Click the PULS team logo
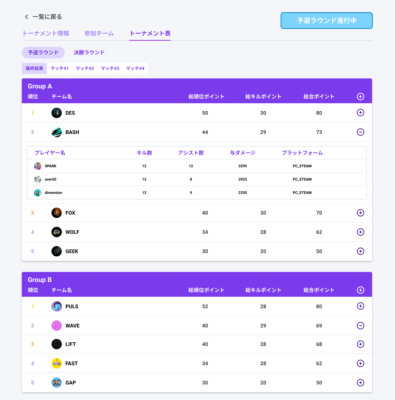The height and width of the screenshot is (400, 395). [57, 306]
